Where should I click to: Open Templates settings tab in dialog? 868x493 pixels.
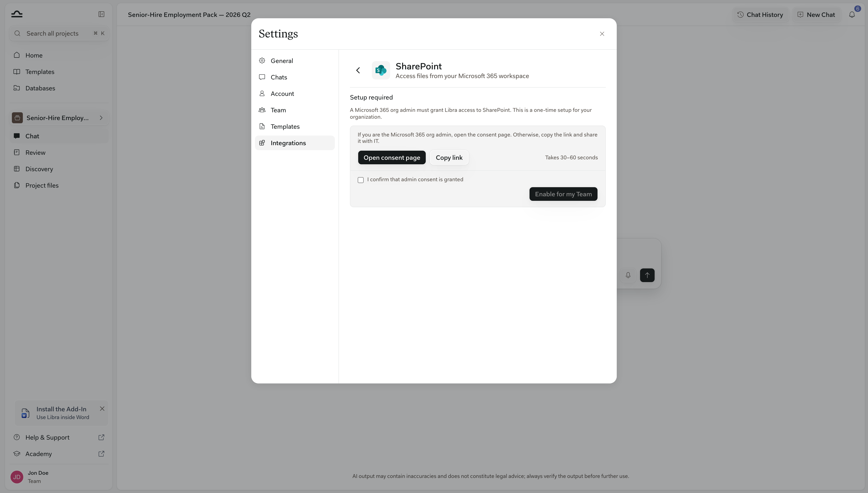point(295,126)
